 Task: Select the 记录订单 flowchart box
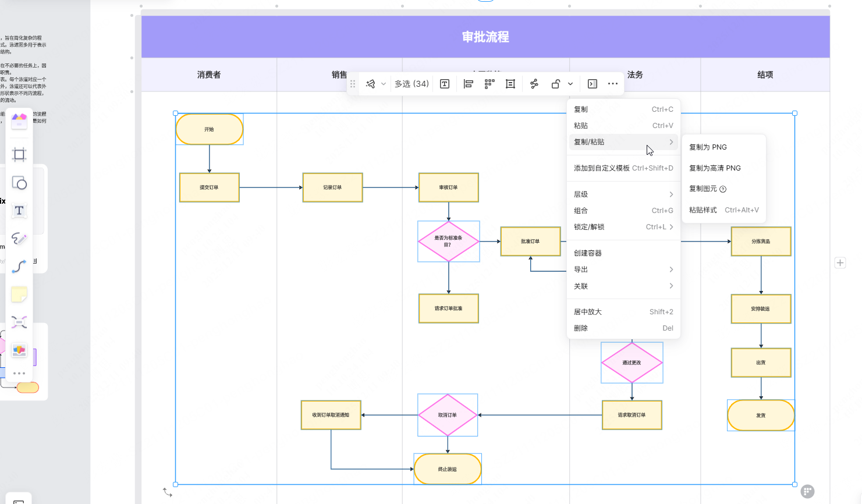(333, 187)
